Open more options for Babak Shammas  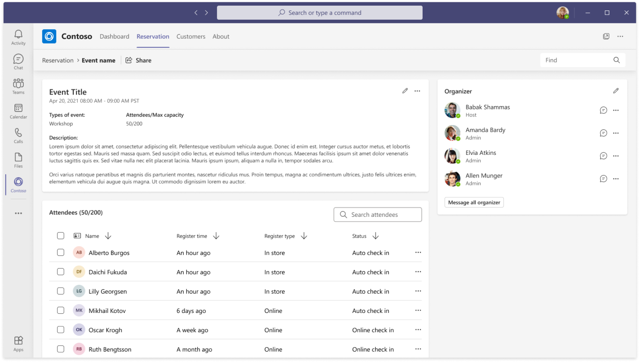point(616,110)
